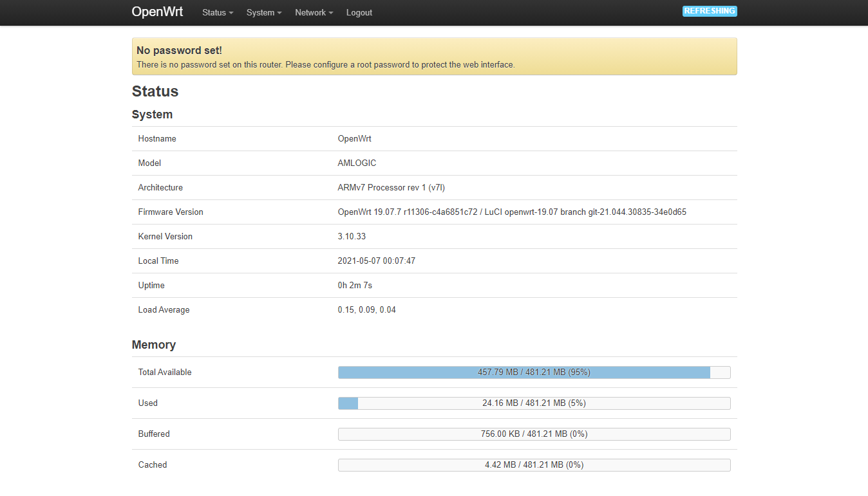This screenshot has width=868, height=496.
Task: Click the Used memory progress bar
Action: [x=534, y=403]
